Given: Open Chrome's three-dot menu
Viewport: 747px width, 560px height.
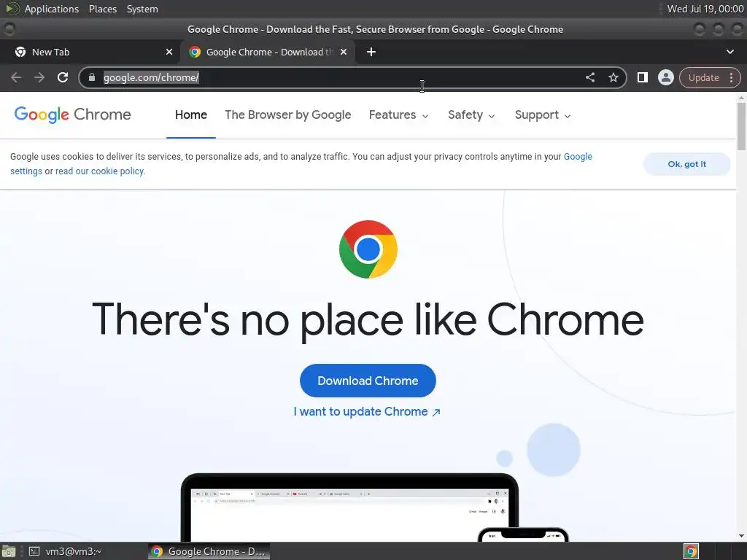Looking at the screenshot, I should [731, 77].
